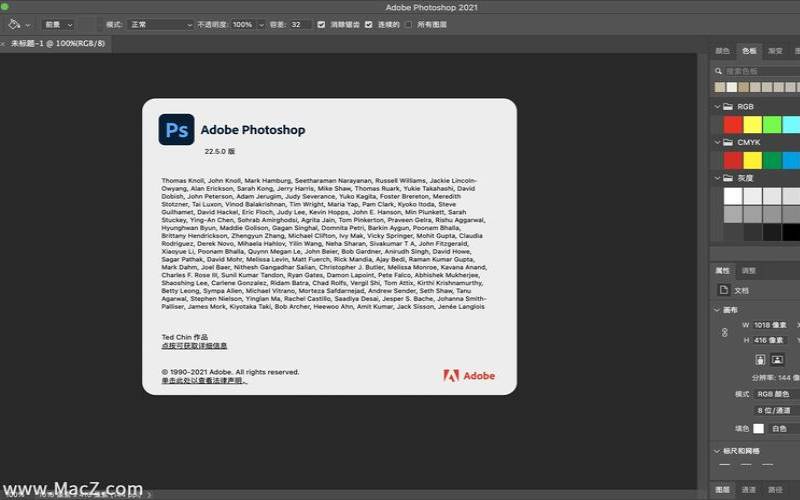Open the RGB 颜色 mode dropdown
Screen dimensions: 800x500
[x=777, y=394]
